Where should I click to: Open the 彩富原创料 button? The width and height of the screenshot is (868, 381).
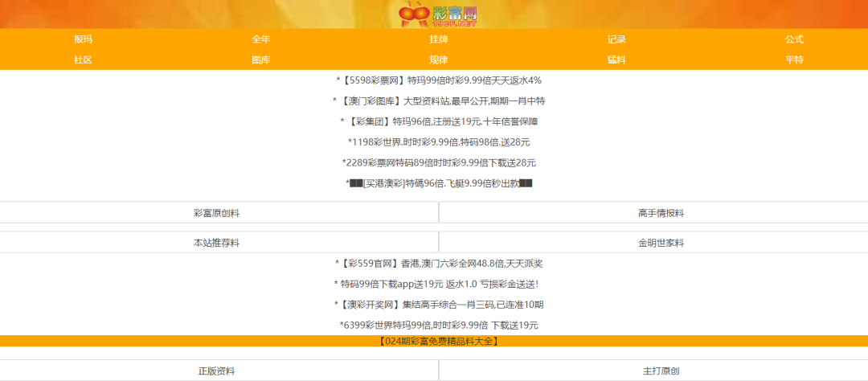[x=216, y=213]
